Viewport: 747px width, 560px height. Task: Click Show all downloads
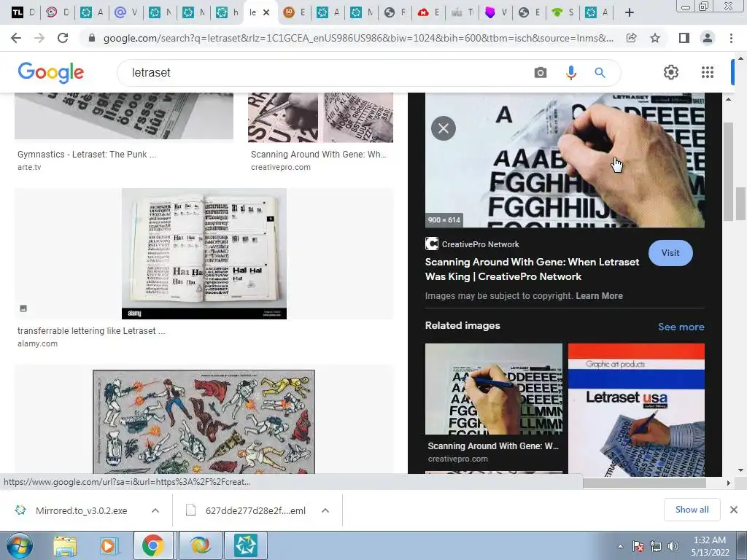[692, 510]
